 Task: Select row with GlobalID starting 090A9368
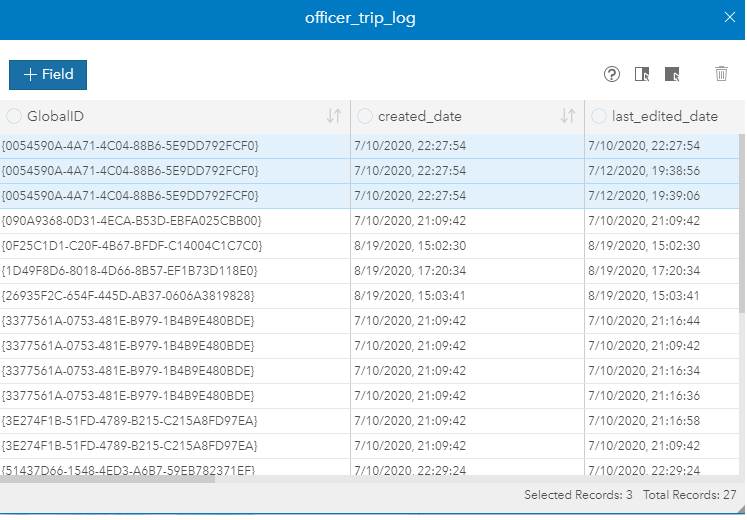coord(132,221)
